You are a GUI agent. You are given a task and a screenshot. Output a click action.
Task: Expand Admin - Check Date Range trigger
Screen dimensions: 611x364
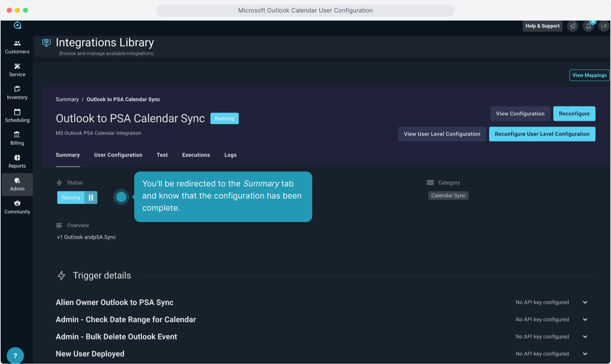pos(585,320)
